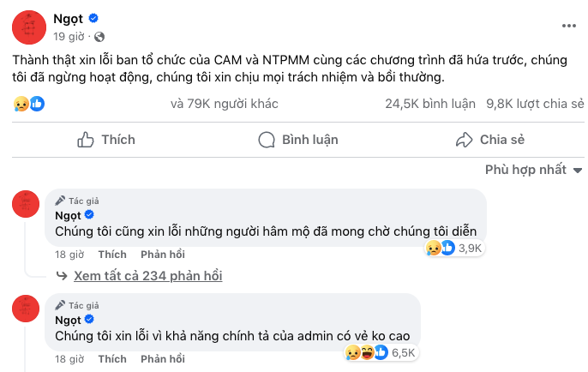This screenshot has width=588, height=372.
Task: Click the Ngọt page avatar on the post
Action: pos(29,27)
